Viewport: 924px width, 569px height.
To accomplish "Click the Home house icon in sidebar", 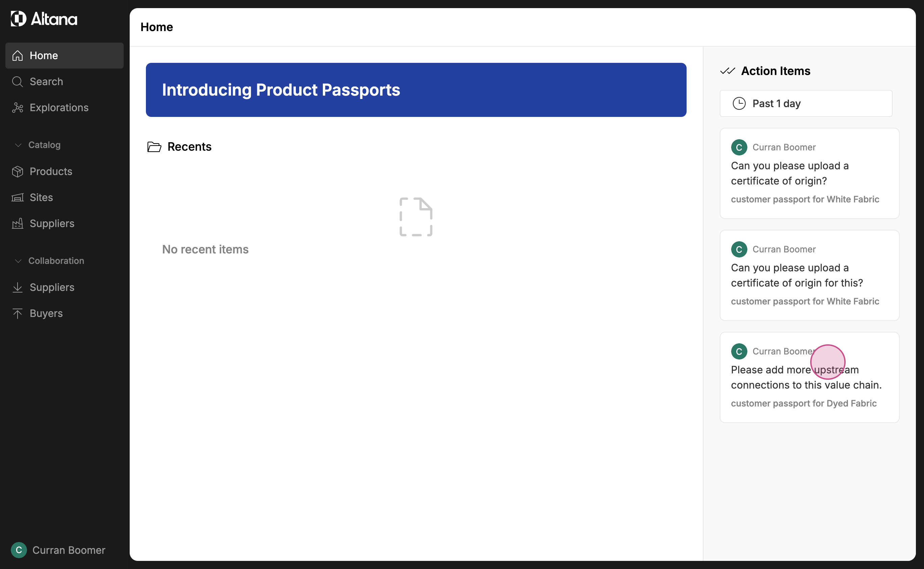I will (18, 56).
